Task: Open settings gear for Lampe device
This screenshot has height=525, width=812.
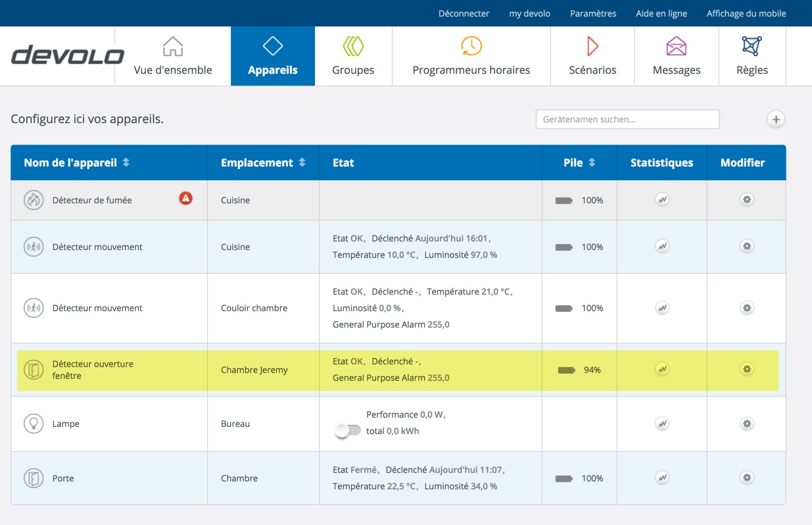Action: click(x=746, y=424)
